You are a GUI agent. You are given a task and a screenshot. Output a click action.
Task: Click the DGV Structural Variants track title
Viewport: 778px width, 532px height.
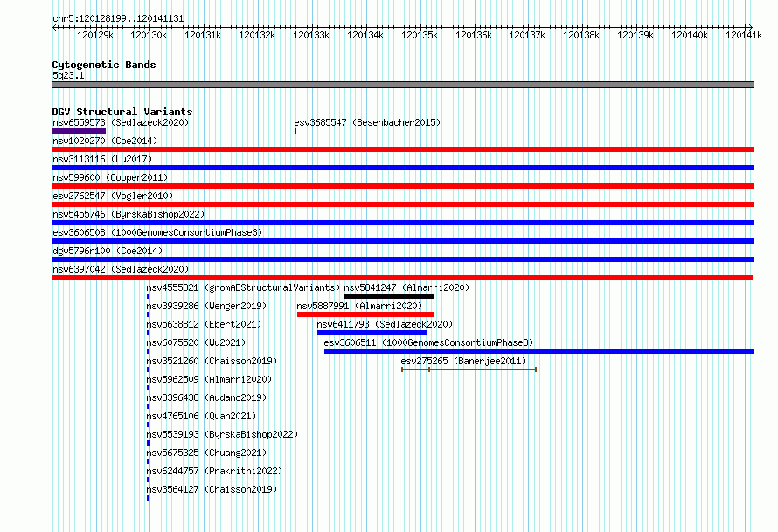(x=122, y=112)
